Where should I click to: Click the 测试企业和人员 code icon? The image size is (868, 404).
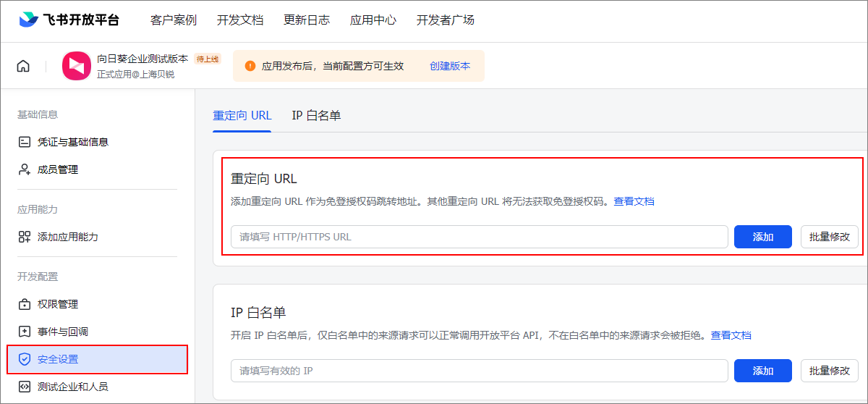click(x=25, y=387)
